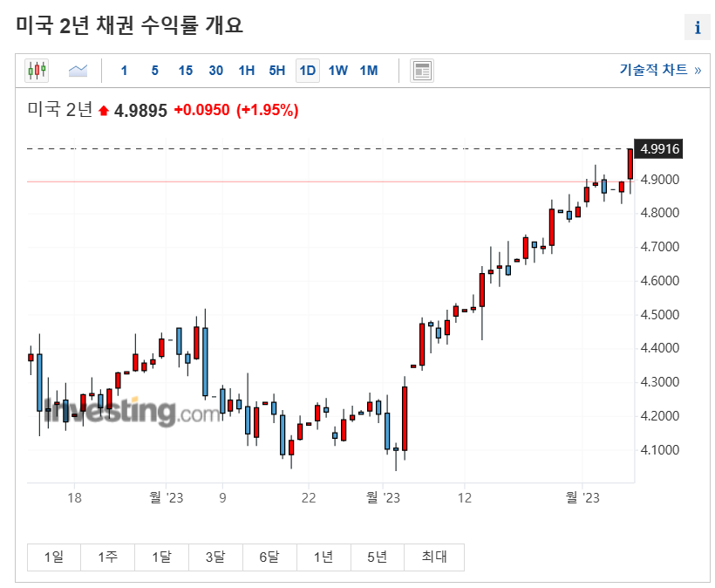This screenshot has width=715, height=588.
Task: Switch to area chart type icon
Action: coord(78,71)
